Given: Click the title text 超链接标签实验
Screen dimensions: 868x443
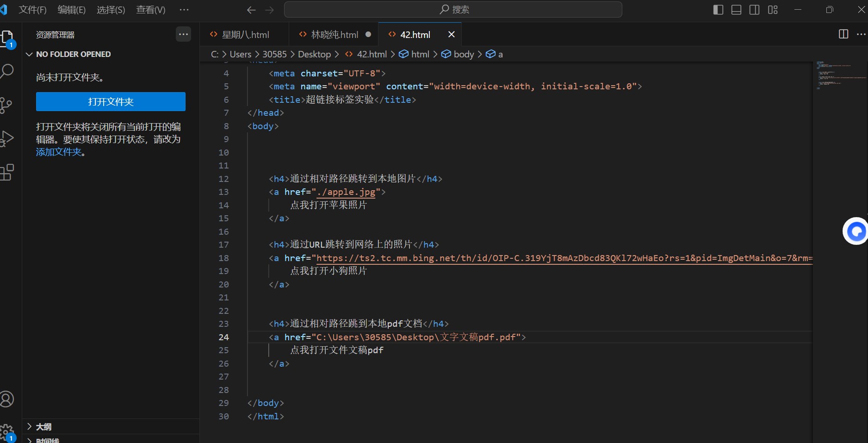Looking at the screenshot, I should tap(340, 100).
